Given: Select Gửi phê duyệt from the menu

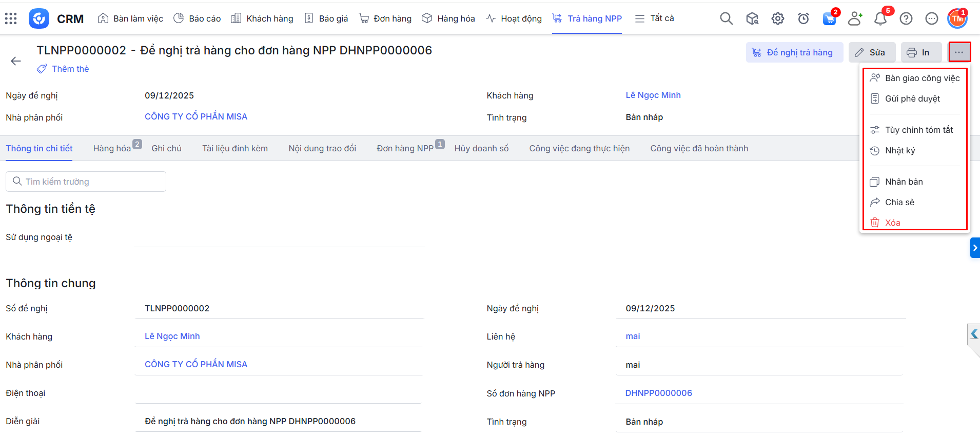Looking at the screenshot, I should pyautogui.click(x=912, y=98).
